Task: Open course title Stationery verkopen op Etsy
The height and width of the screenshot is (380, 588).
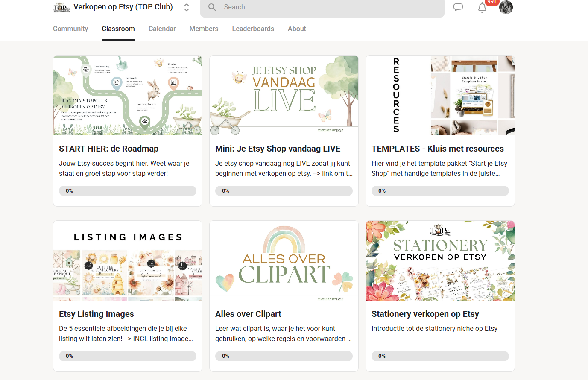Action: (425, 314)
